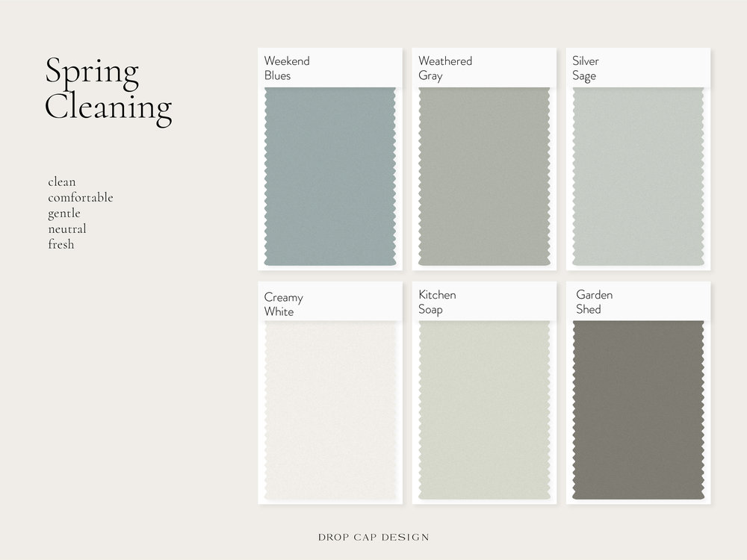This screenshot has width=747, height=560.
Task: Select the 'neutral' keyword
Action: (67, 228)
